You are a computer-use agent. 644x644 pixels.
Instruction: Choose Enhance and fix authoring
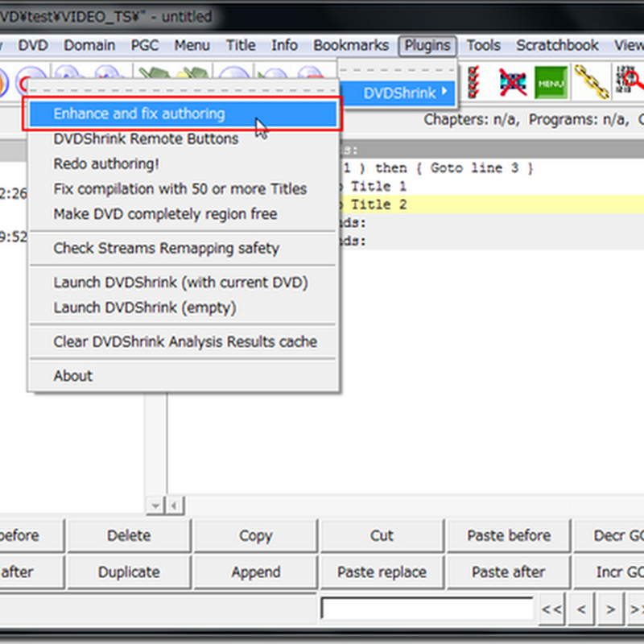(x=183, y=114)
